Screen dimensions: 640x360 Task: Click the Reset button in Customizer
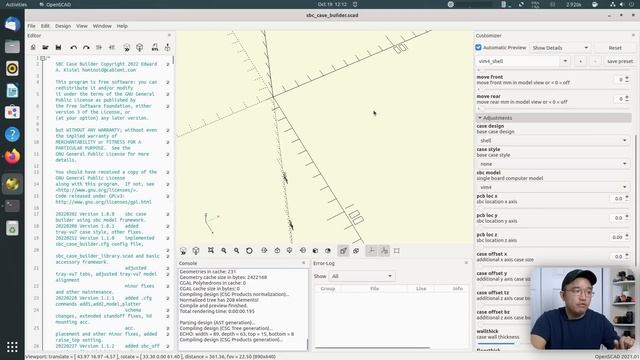point(615,48)
